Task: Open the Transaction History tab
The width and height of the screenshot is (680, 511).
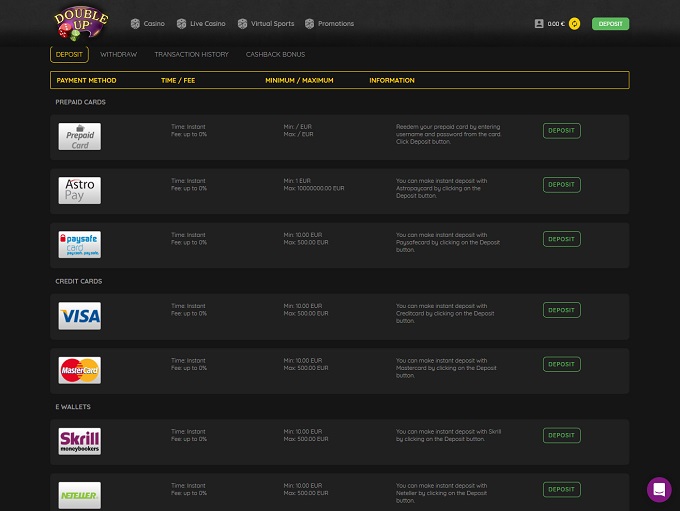Action: [x=191, y=54]
